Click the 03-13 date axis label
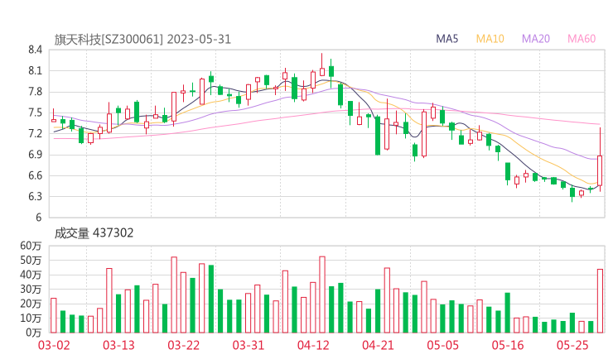Viewport: 613px width, 364px height. (x=118, y=345)
